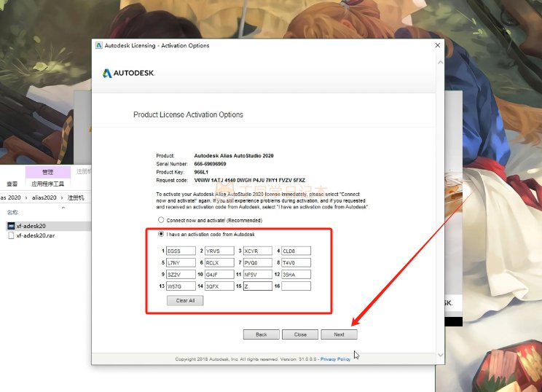Close the Autodesk Licensing window

click(x=438, y=45)
